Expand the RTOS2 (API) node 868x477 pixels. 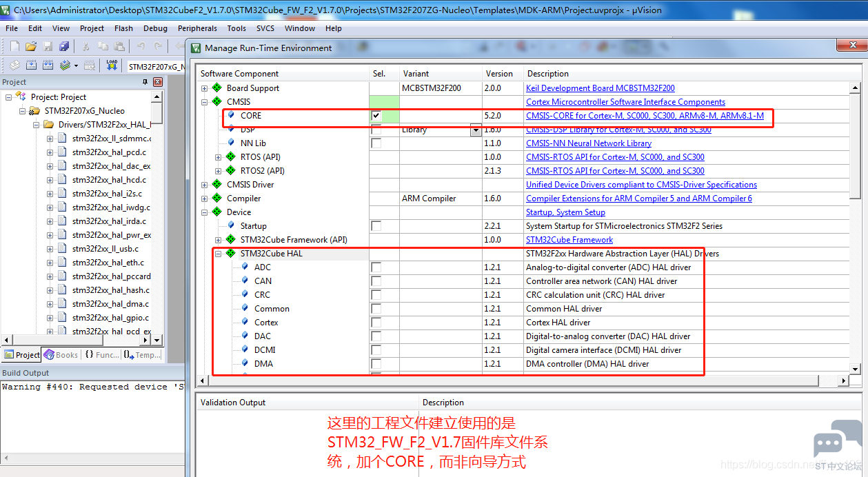pyautogui.click(x=218, y=171)
